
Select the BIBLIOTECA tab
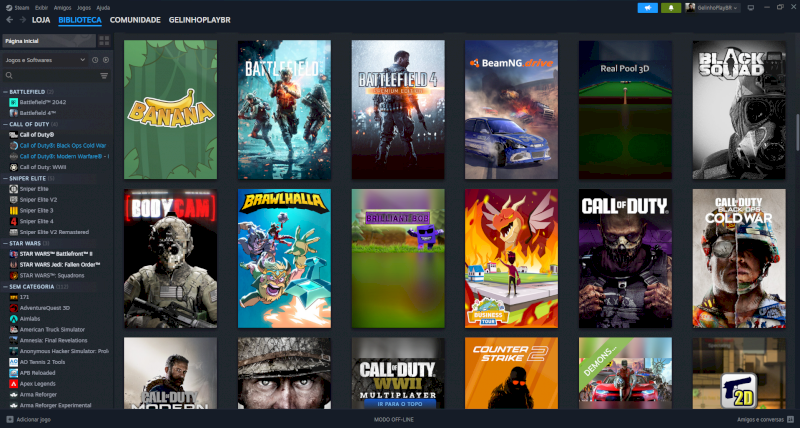click(x=80, y=20)
